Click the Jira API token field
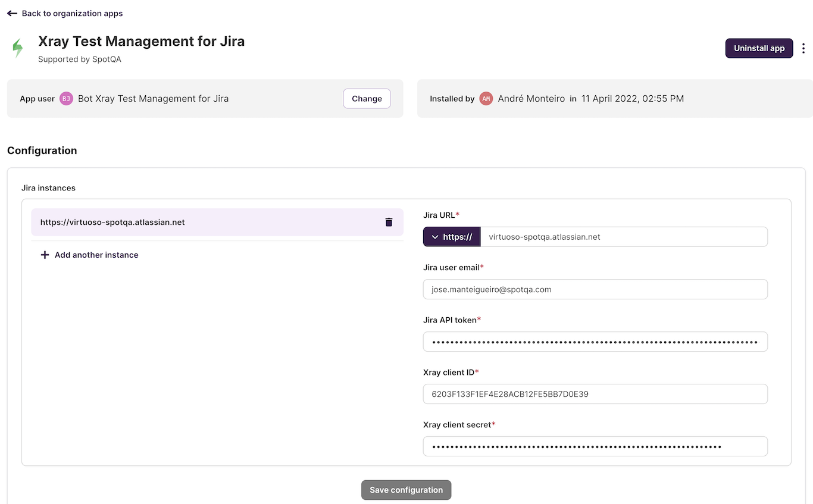 [x=595, y=342]
